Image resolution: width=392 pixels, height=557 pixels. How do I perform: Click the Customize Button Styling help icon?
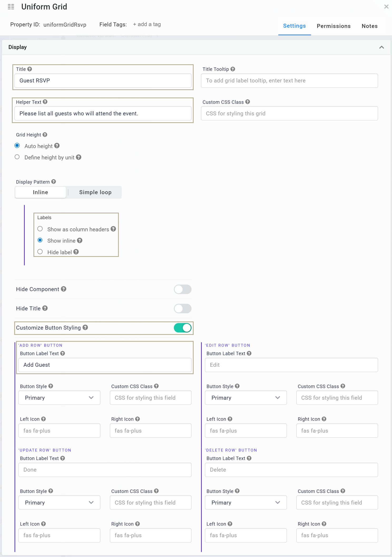click(x=85, y=328)
